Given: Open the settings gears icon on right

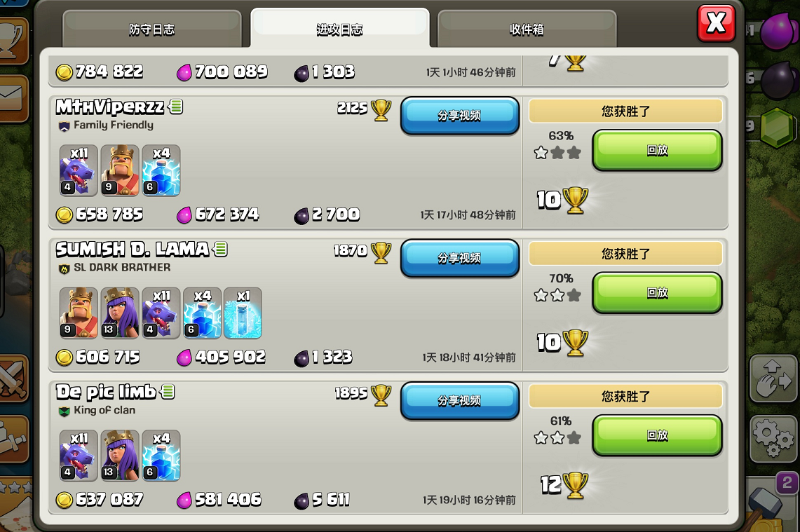Looking at the screenshot, I should [773, 437].
